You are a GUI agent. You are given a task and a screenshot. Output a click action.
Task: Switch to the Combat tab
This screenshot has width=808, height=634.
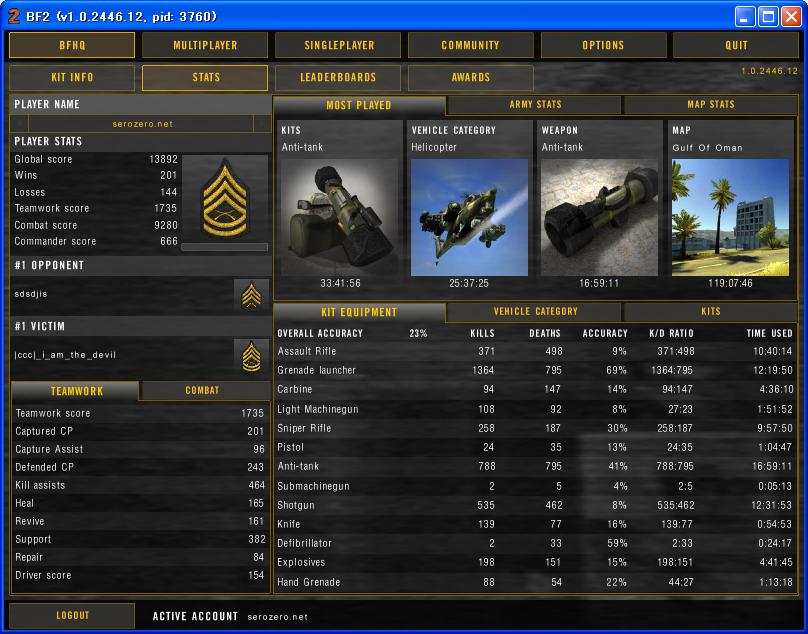(203, 391)
